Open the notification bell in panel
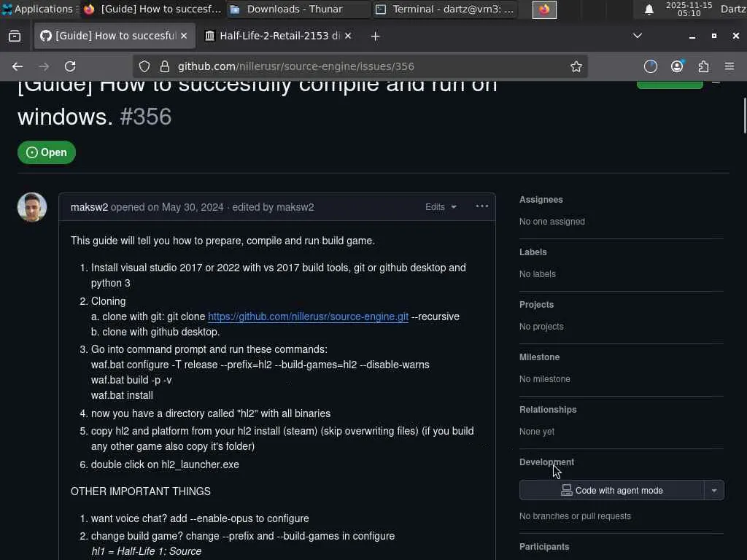This screenshot has height=560, width=747. pyautogui.click(x=649, y=9)
